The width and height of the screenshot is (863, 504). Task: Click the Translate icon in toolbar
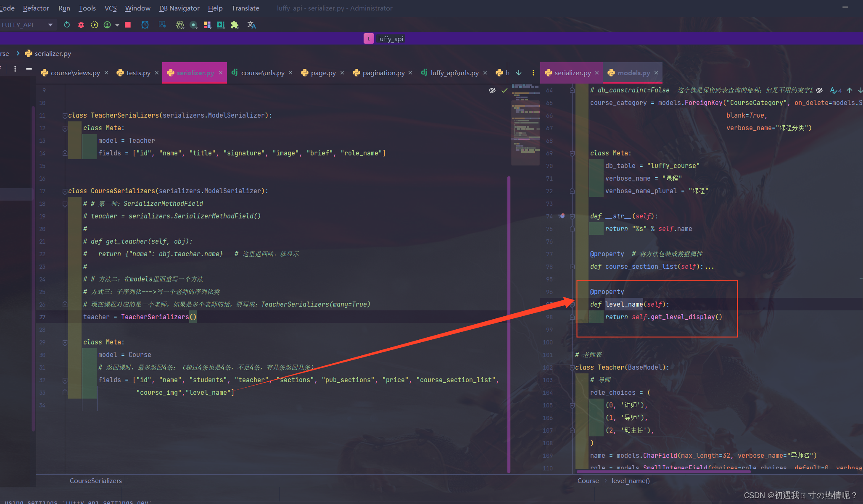[251, 25]
